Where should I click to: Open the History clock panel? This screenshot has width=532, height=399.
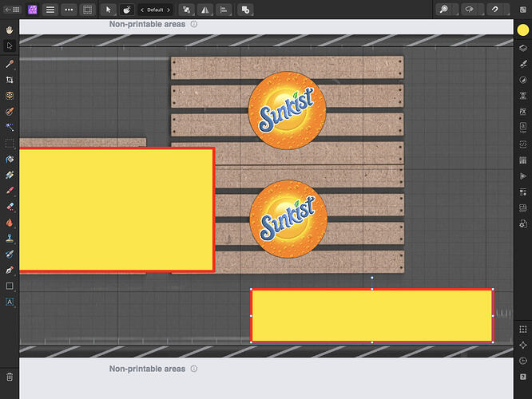[x=523, y=361]
